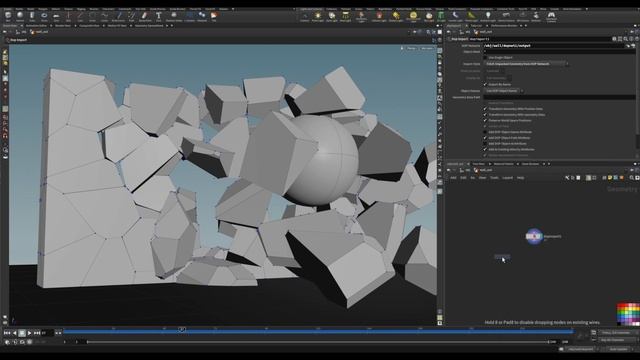Play the animation forward

(29, 333)
